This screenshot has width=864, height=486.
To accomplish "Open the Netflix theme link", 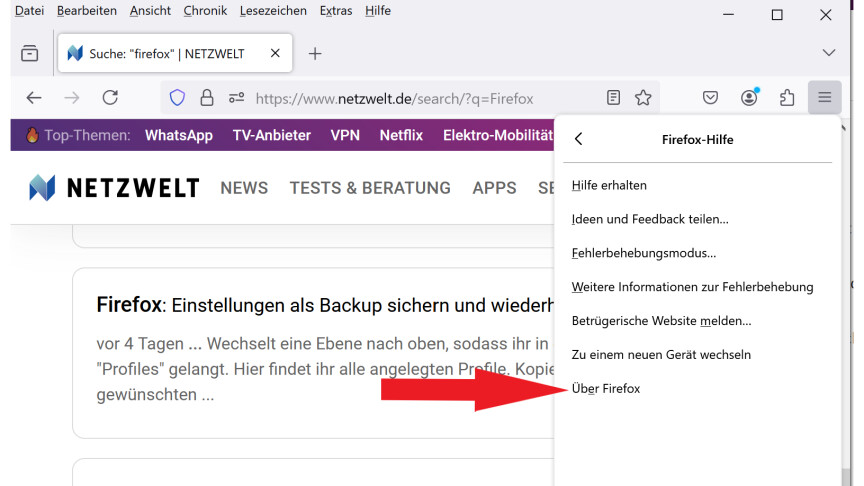I will (401, 135).
